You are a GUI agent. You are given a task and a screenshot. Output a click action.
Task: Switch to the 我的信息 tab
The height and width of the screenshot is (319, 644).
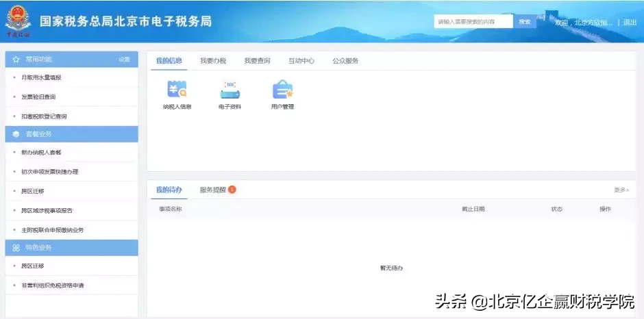[x=169, y=61]
